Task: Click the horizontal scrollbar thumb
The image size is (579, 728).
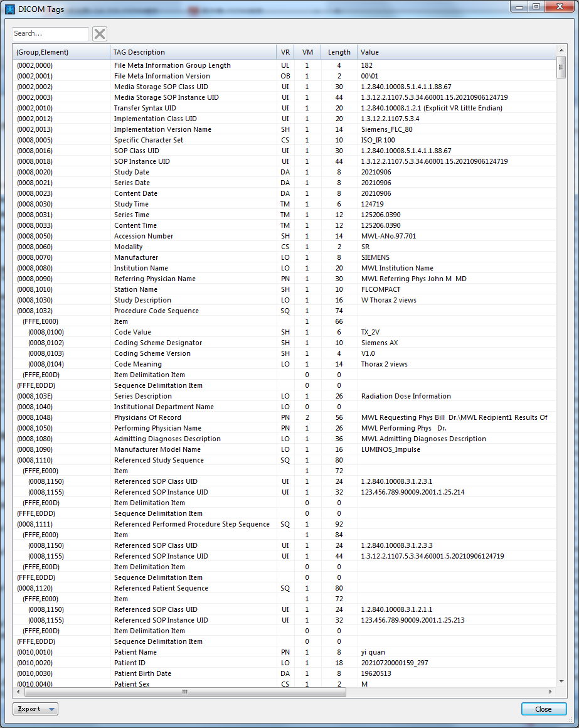Action: (x=185, y=692)
